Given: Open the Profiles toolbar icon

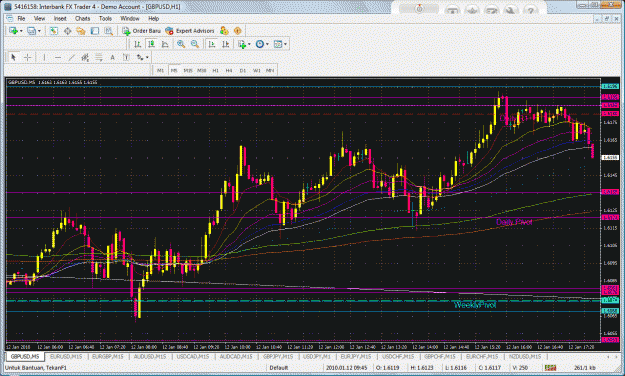Looking at the screenshot, I should coord(31,31).
